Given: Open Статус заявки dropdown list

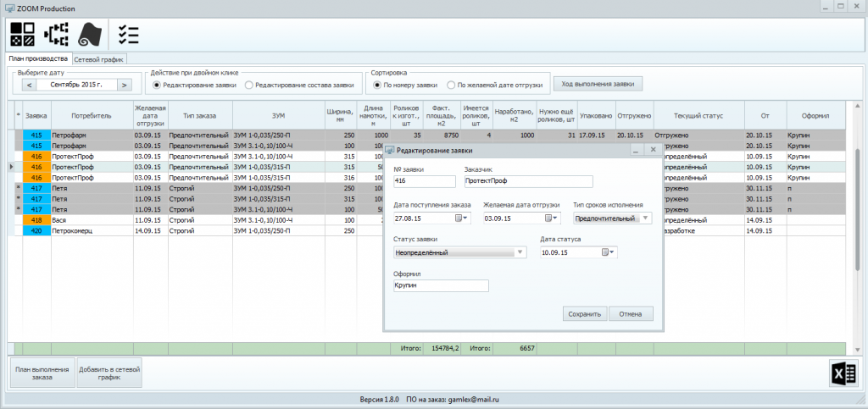Looking at the screenshot, I should (x=520, y=252).
